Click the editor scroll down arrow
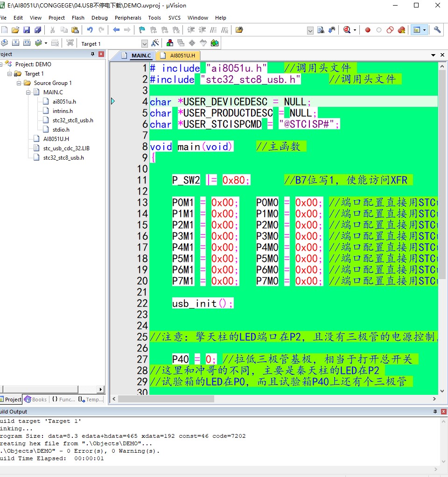This screenshot has width=448, height=477. pos(442,391)
